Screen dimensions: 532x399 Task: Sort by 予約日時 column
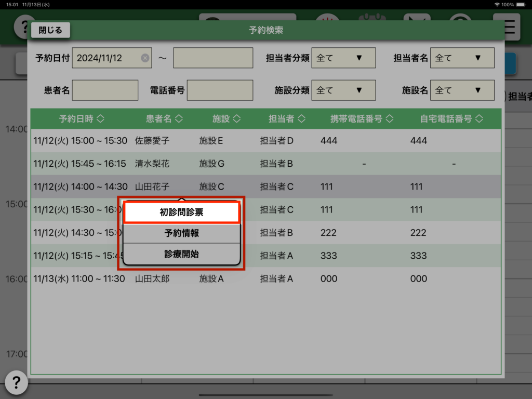coord(82,119)
